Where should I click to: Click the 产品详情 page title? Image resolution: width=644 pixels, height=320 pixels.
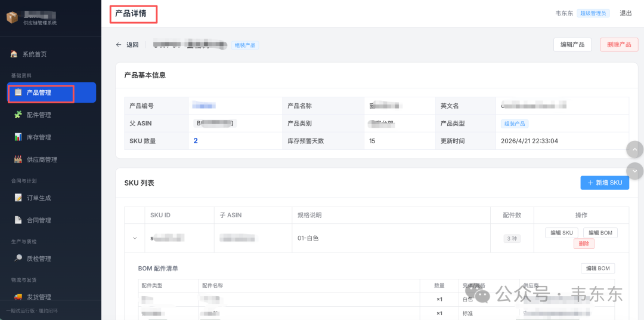point(131,14)
